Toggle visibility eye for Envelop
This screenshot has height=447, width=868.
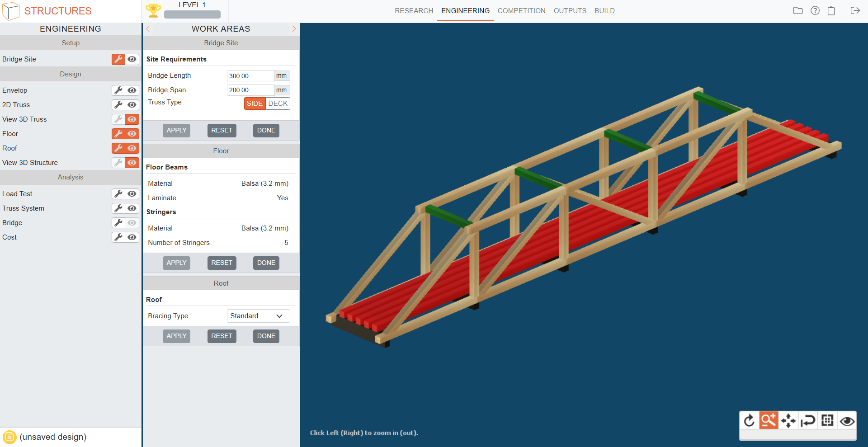point(132,90)
